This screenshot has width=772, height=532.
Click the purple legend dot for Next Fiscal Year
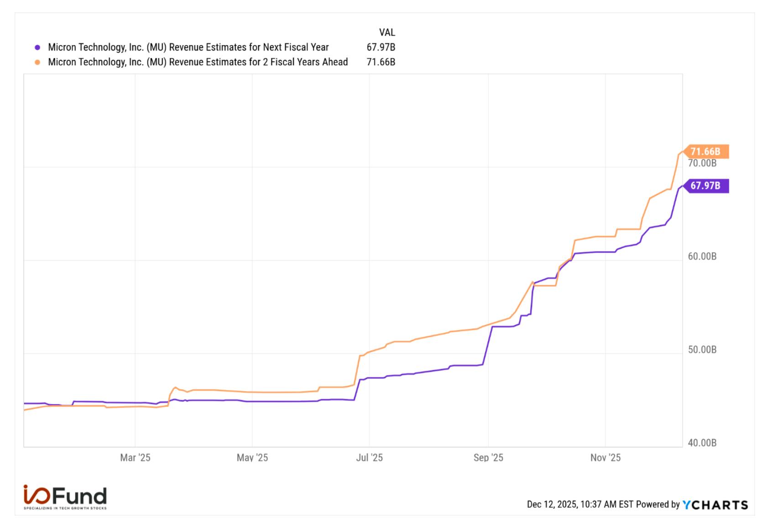(x=37, y=47)
